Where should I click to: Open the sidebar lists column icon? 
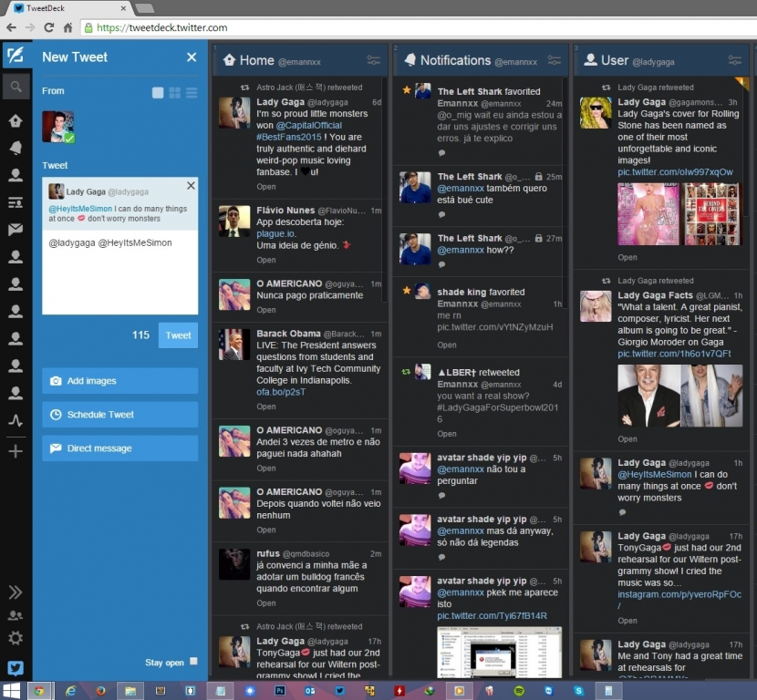point(16,202)
